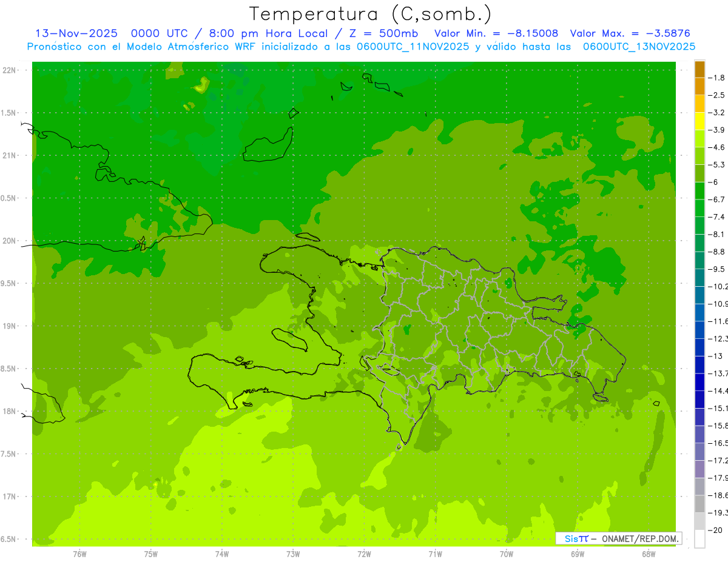Click the "-2.5" color bar label
The image size is (728, 562).
[x=717, y=95]
